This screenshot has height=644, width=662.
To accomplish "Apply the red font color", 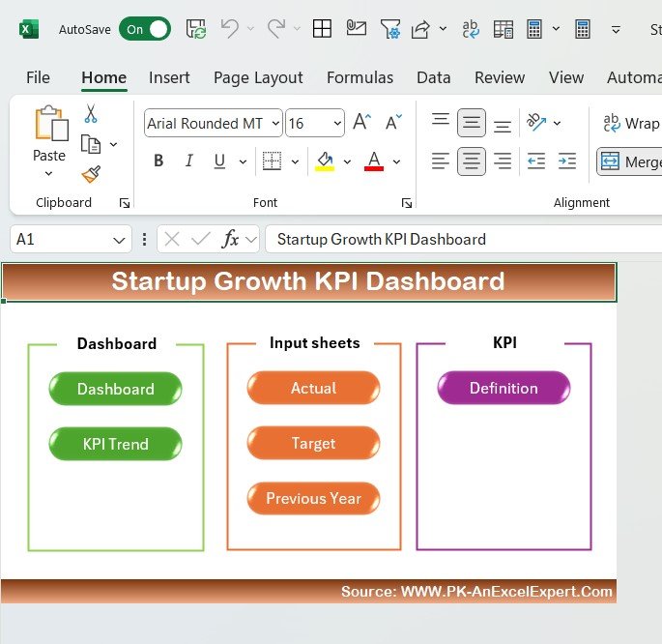I will pyautogui.click(x=374, y=161).
